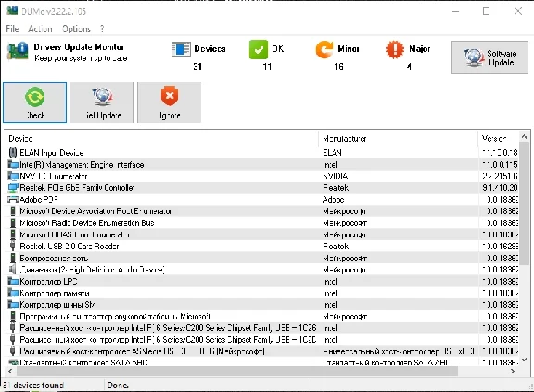Click the red Major updates icon

point(395,50)
